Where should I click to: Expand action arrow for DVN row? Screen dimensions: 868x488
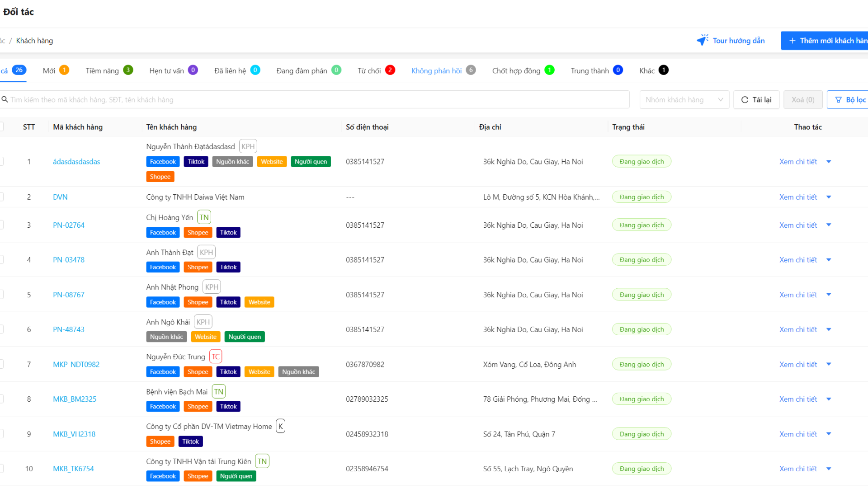(x=829, y=197)
